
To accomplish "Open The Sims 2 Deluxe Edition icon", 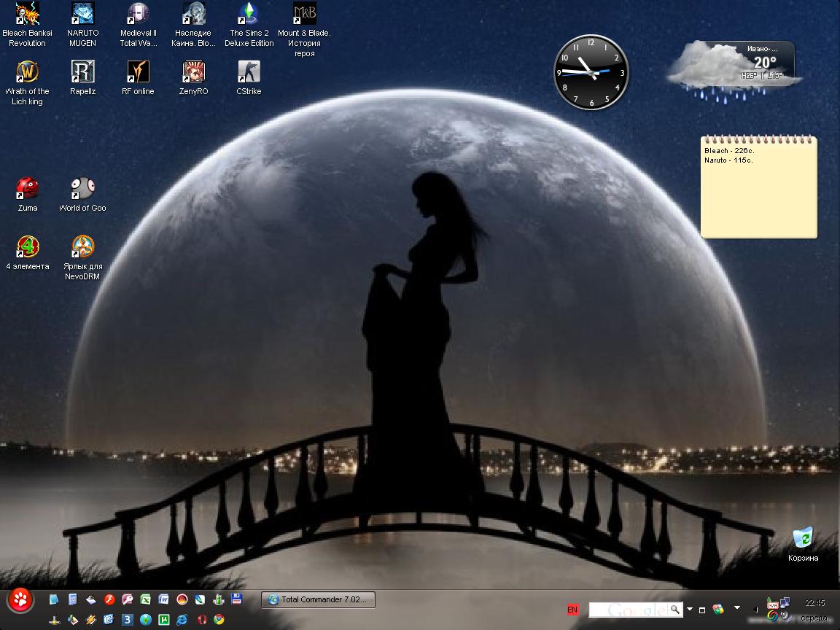I will [249, 14].
